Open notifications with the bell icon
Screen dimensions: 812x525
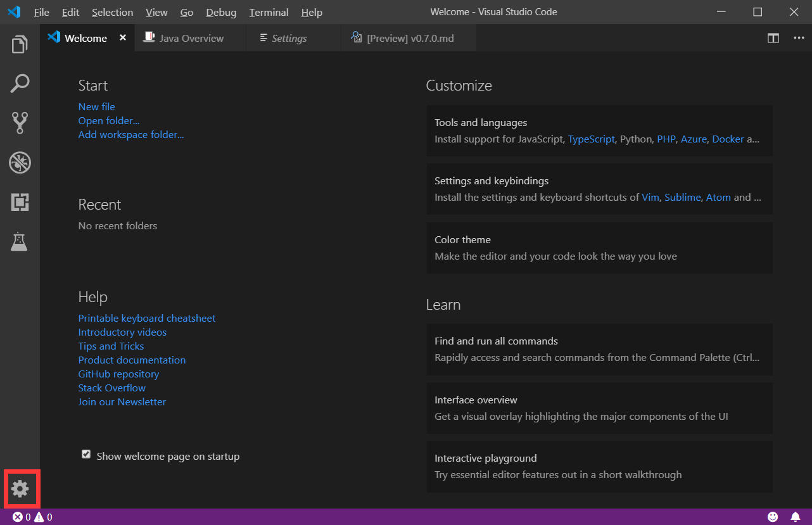click(x=796, y=517)
